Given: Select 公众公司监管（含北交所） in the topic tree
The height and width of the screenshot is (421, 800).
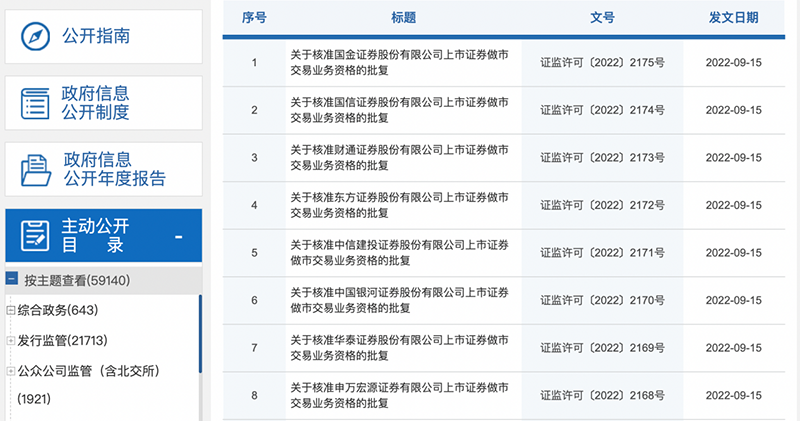Looking at the screenshot, I should [x=89, y=371].
